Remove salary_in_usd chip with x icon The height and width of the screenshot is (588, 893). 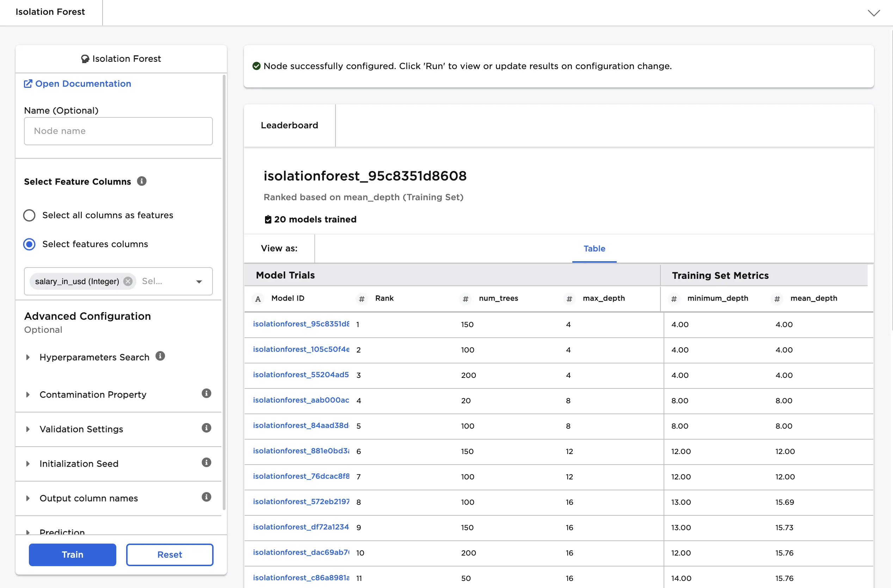128,281
